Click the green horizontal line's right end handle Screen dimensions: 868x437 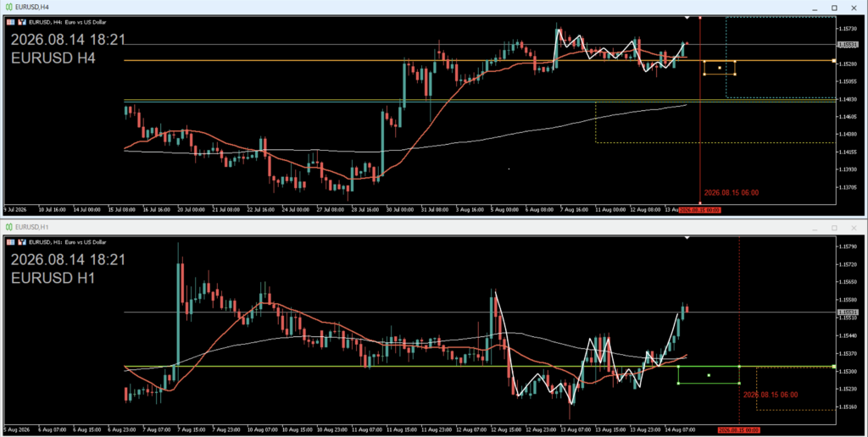(x=834, y=366)
